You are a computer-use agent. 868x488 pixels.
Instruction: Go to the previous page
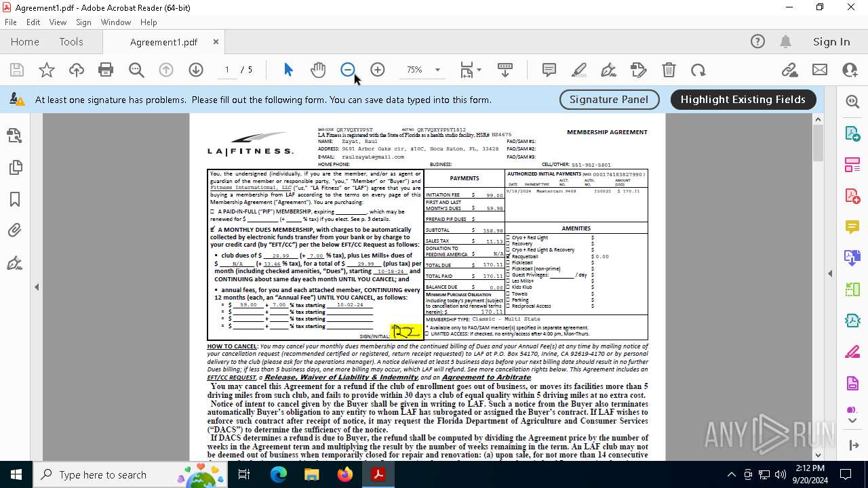(166, 70)
